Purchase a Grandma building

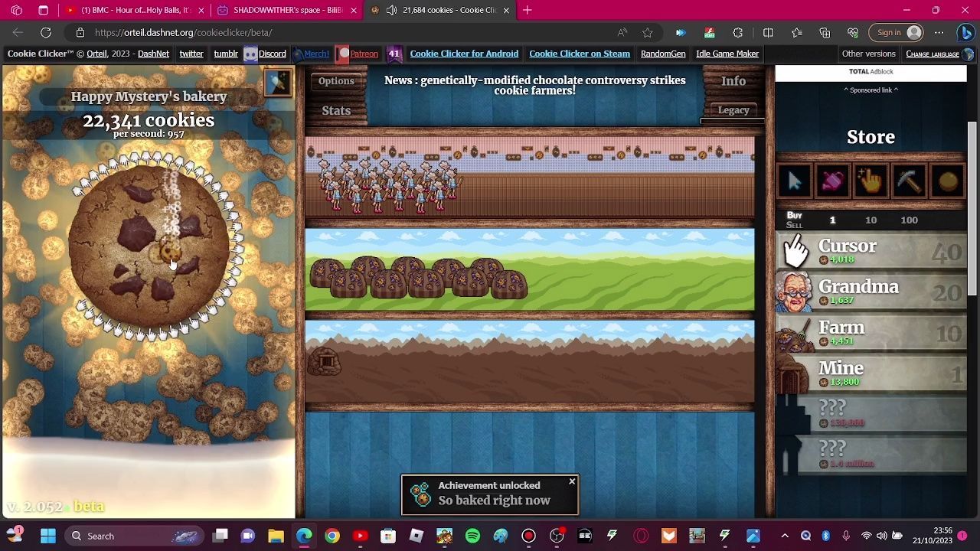click(x=871, y=292)
